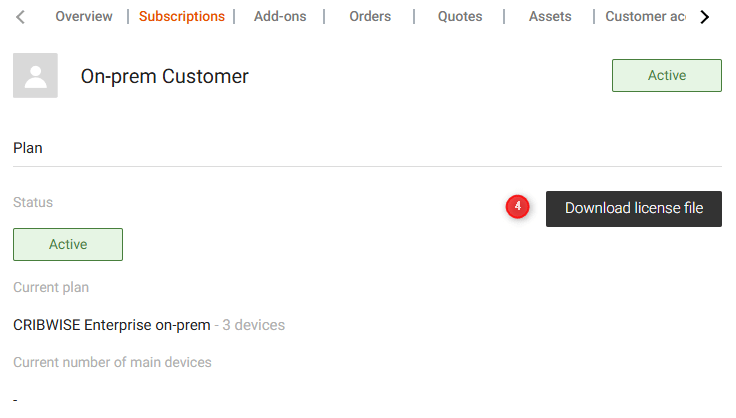Click the right scroll chevron in tab bar

click(x=705, y=17)
